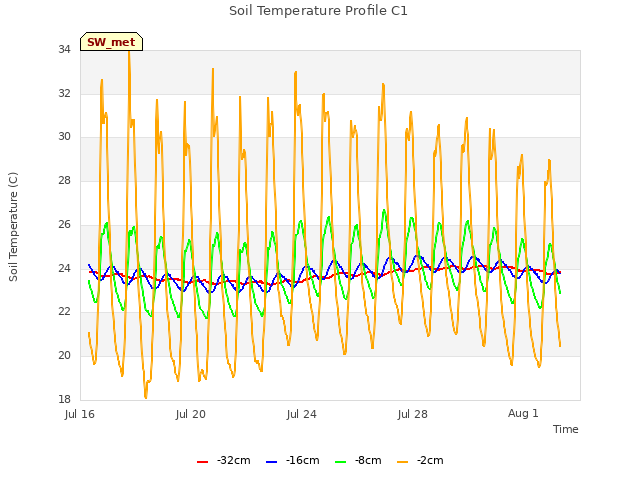Click the 22 y-axis tick label

64,311
